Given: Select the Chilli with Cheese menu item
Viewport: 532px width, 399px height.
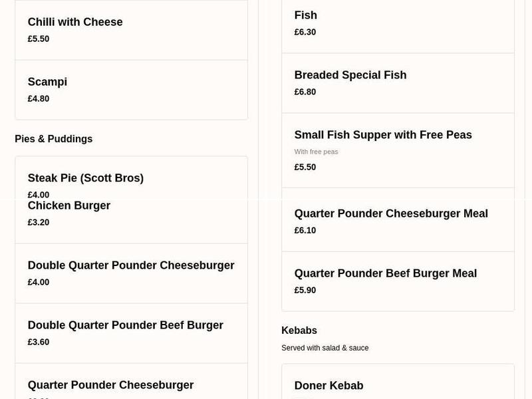Looking at the screenshot, I should click(x=74, y=22).
